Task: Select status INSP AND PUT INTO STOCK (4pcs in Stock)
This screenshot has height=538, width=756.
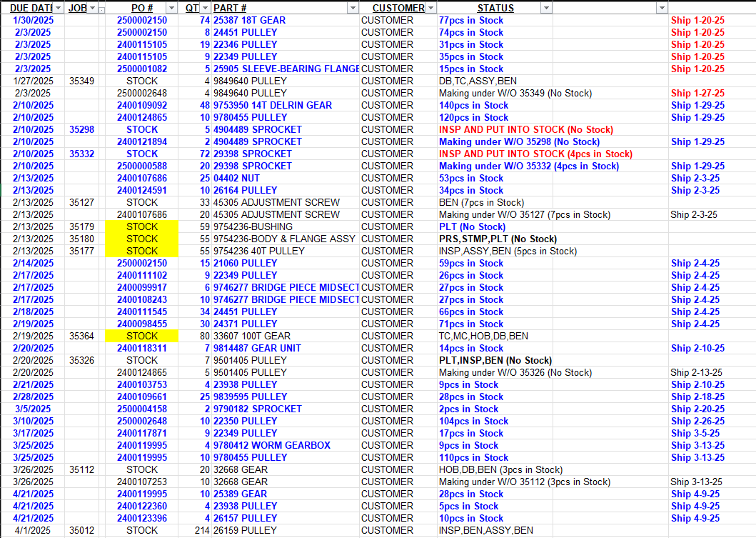Action: tap(535, 154)
